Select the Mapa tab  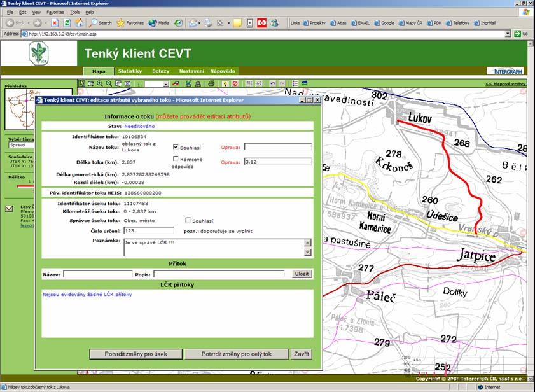pyautogui.click(x=99, y=71)
